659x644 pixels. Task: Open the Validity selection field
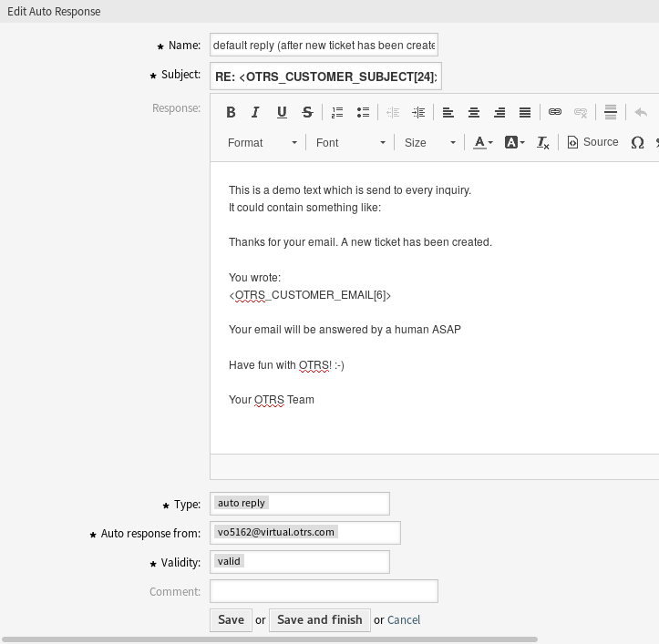pyautogui.click(x=300, y=562)
